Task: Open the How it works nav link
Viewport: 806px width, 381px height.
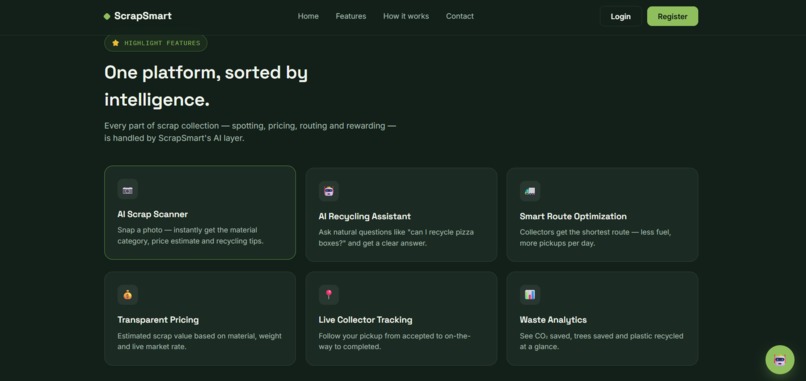Action: tap(406, 16)
